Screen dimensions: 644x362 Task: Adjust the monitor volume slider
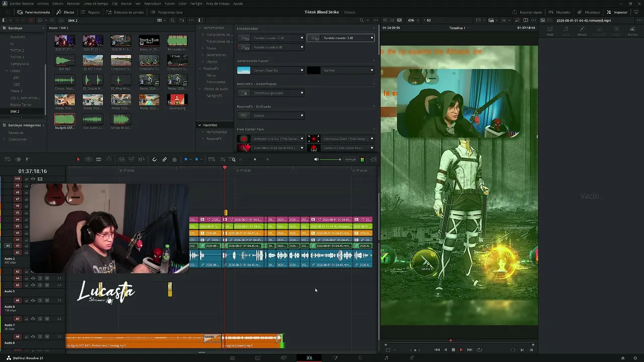(331, 159)
